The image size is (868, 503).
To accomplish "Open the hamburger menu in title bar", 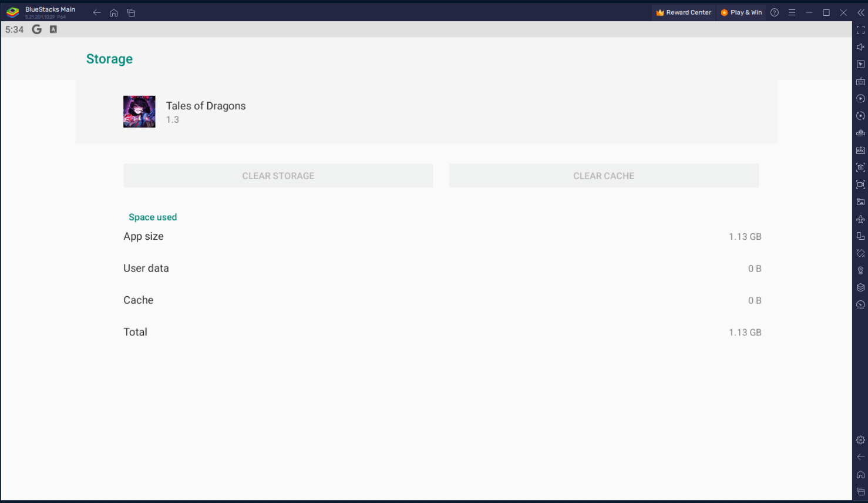I will click(x=792, y=12).
